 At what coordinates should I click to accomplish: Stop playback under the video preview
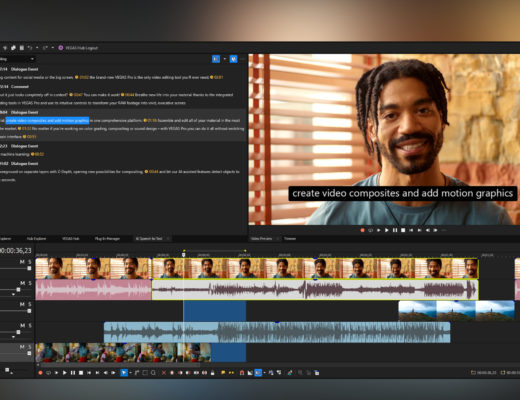tap(403, 230)
